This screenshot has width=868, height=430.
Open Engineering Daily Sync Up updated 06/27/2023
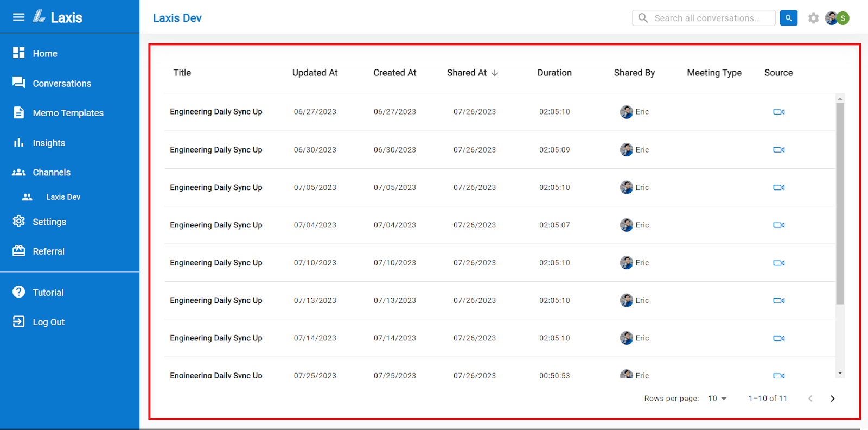coord(216,112)
